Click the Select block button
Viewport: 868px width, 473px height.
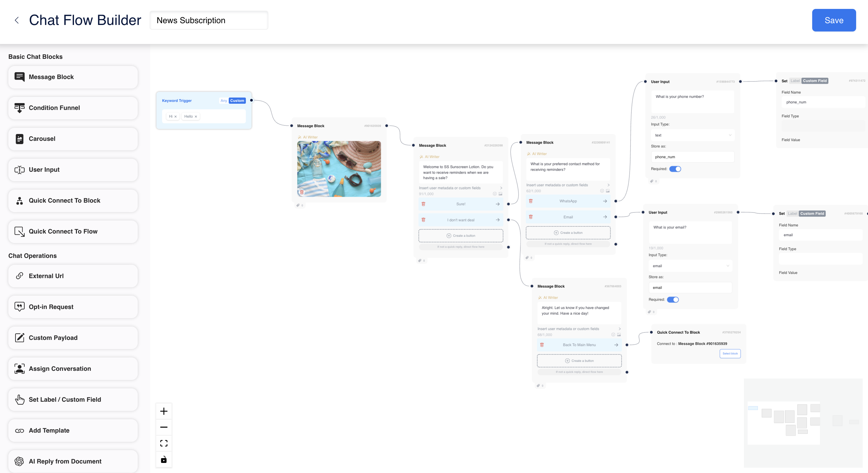click(x=730, y=353)
